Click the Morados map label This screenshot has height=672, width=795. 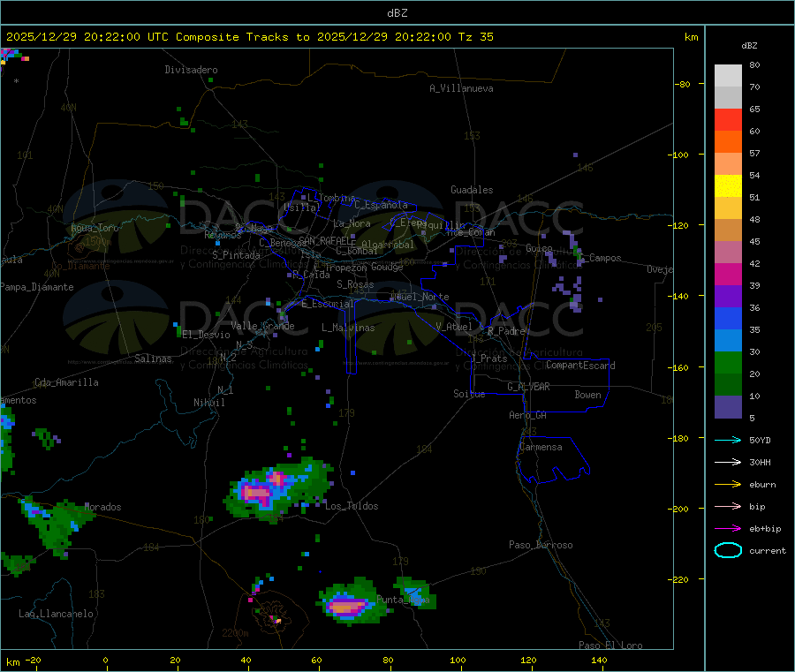click(103, 507)
